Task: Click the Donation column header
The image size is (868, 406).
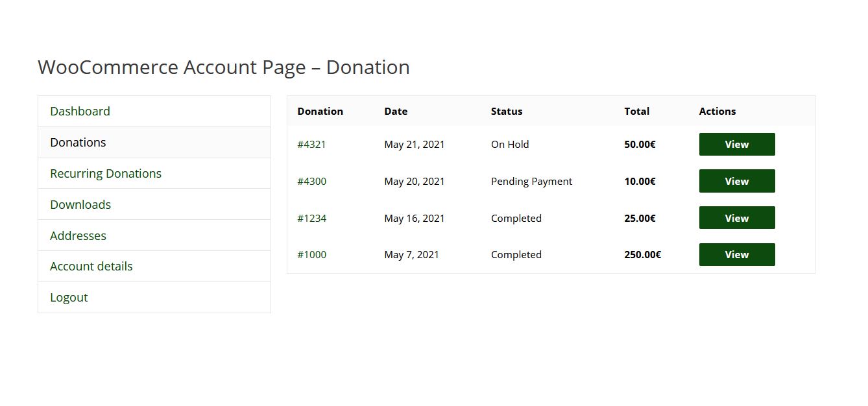Action: pos(320,112)
